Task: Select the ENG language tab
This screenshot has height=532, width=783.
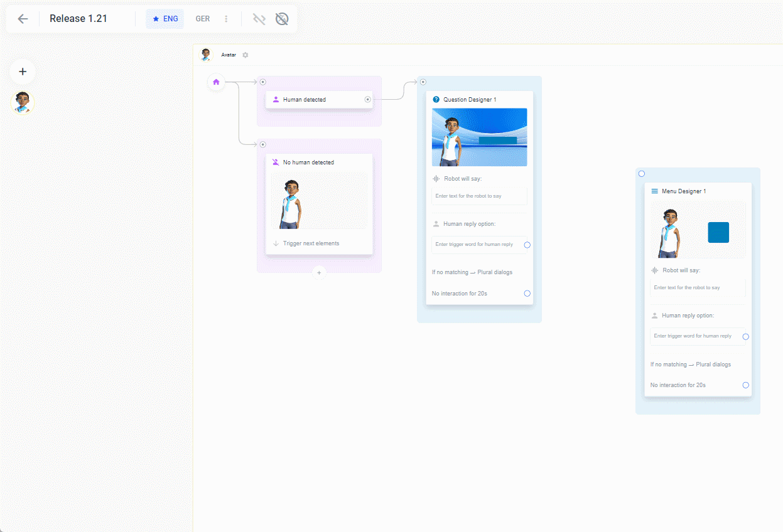Action: (x=165, y=19)
